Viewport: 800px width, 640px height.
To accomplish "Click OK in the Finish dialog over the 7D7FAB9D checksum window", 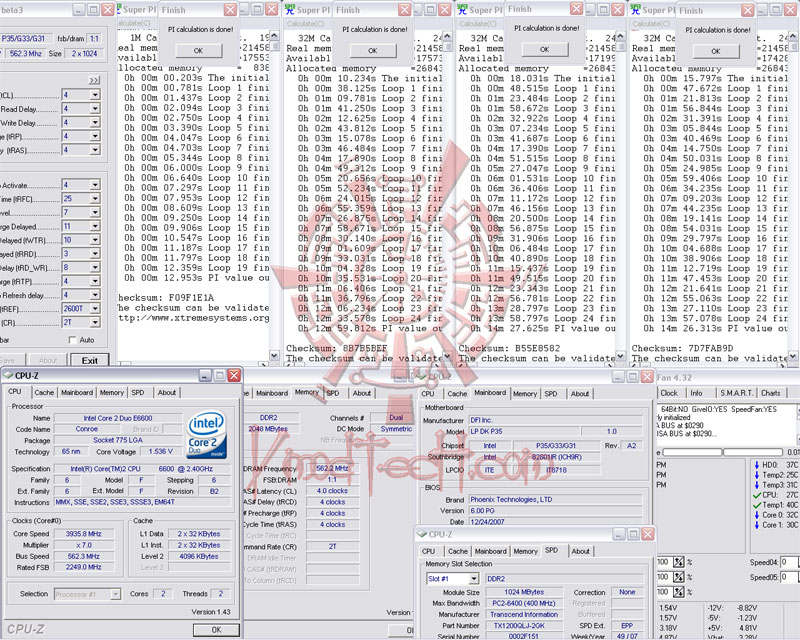I will point(716,51).
